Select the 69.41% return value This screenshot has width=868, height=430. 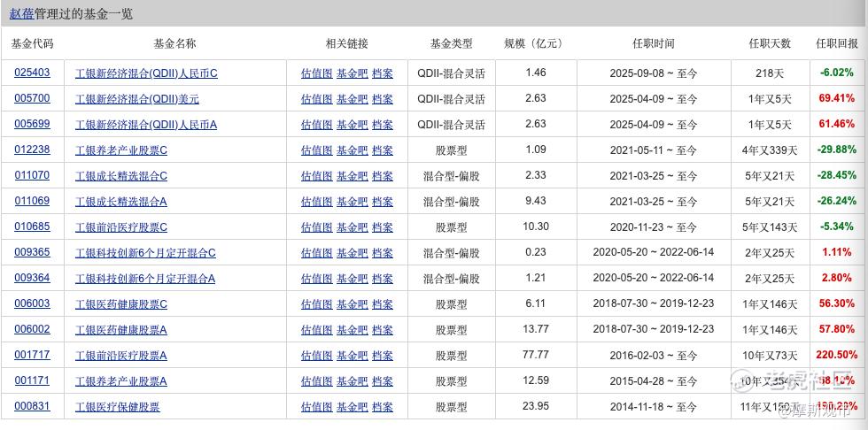coord(837,98)
